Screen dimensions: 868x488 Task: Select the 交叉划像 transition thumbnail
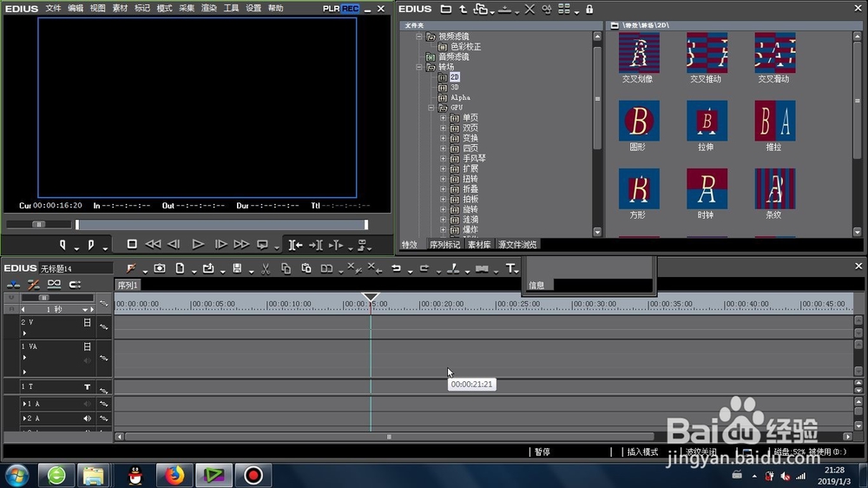coord(639,53)
